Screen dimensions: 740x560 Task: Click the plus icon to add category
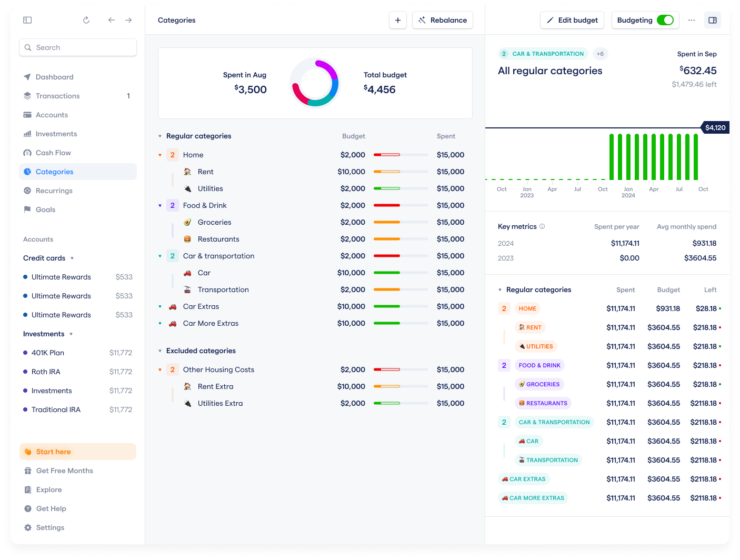[x=398, y=20]
